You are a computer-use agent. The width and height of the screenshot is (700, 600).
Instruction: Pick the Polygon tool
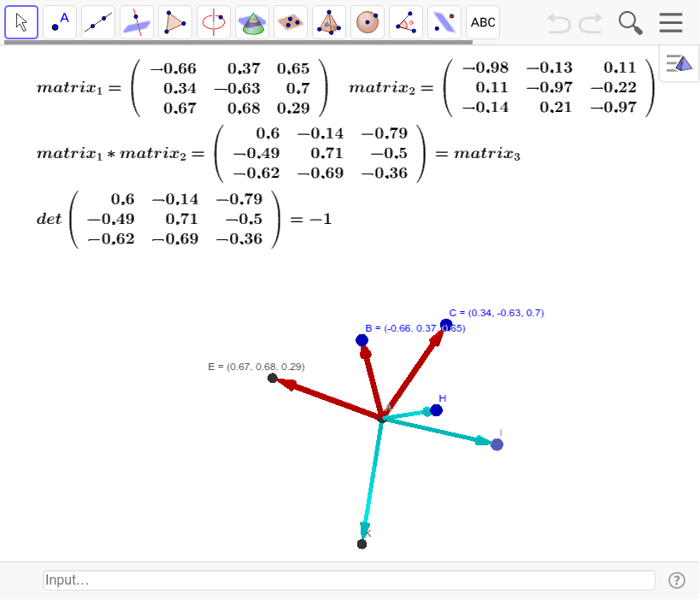[175, 22]
